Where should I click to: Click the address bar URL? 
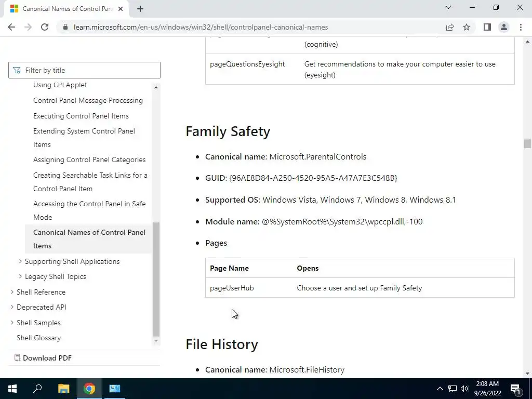pos(201,27)
